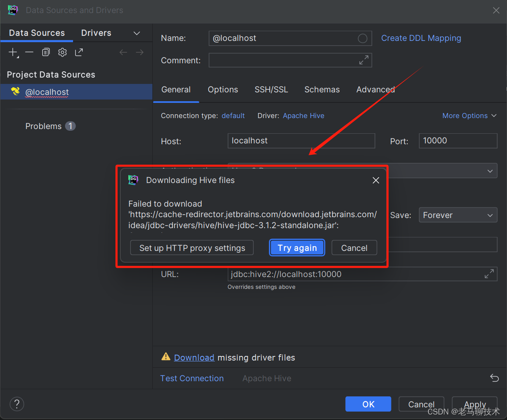This screenshot has height=420, width=507.
Task: Click the OK button
Action: point(368,404)
